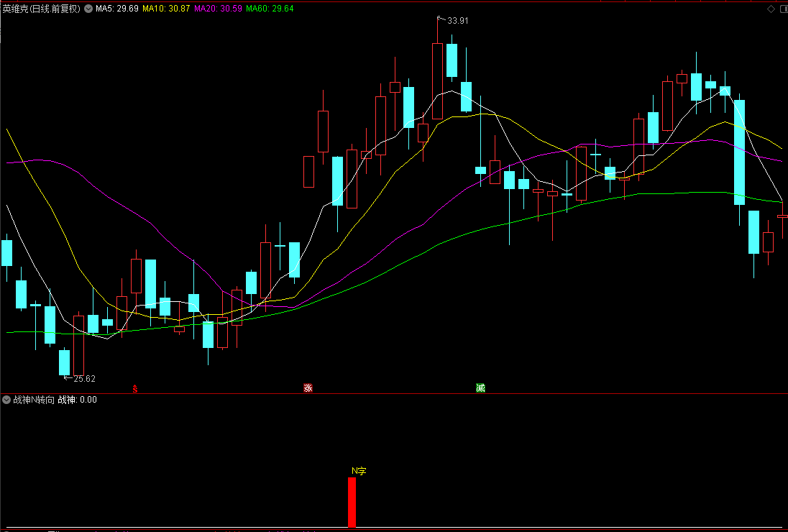788x532 pixels.
Task: Open the dropdown arrow beside 战神N转向 indicator
Action: [x=6, y=400]
